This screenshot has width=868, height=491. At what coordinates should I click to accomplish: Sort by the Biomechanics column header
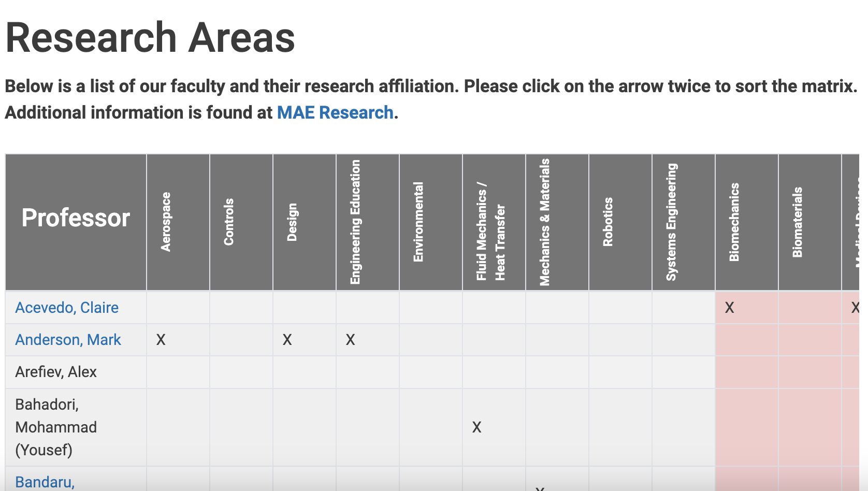click(x=747, y=222)
